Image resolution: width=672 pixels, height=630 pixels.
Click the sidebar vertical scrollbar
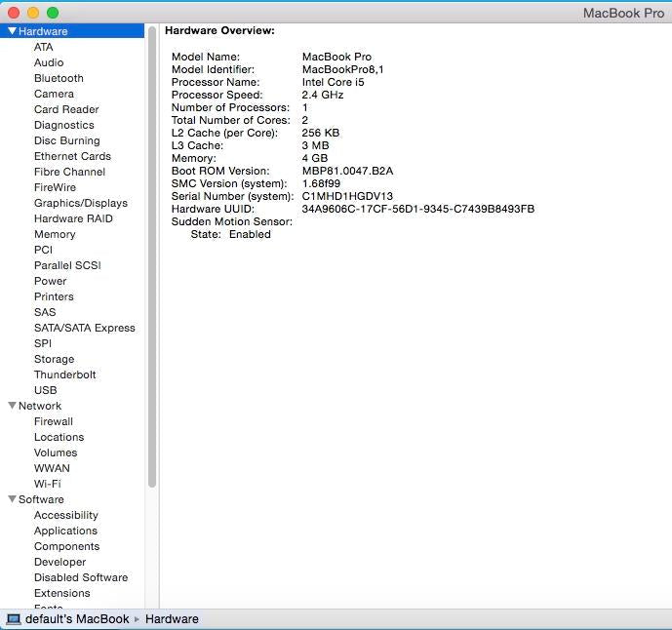[x=152, y=257]
